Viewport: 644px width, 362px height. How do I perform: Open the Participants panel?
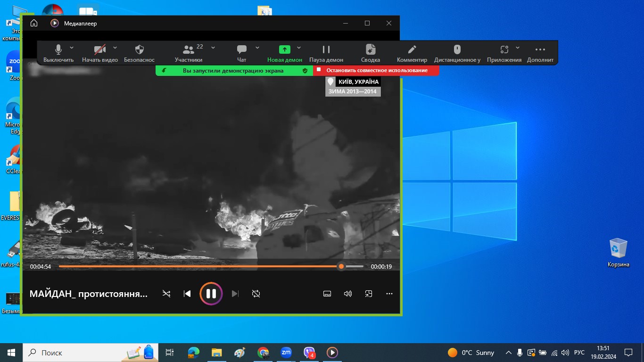tap(189, 50)
